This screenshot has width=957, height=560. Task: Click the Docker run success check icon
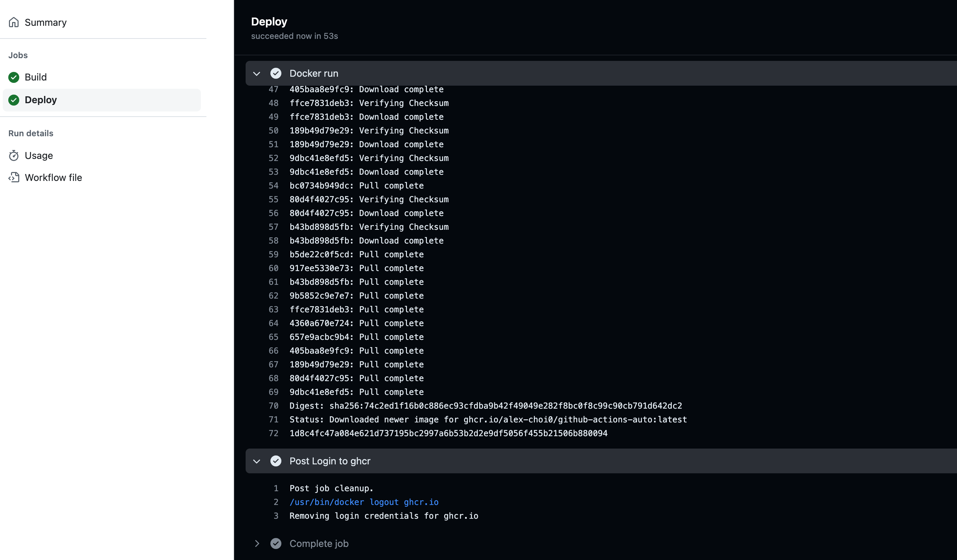(x=276, y=73)
